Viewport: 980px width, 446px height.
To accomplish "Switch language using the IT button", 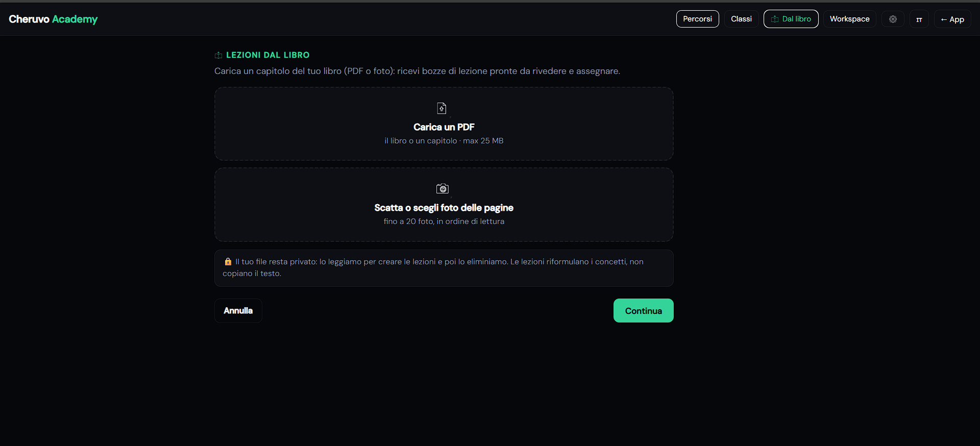I will [x=919, y=19].
